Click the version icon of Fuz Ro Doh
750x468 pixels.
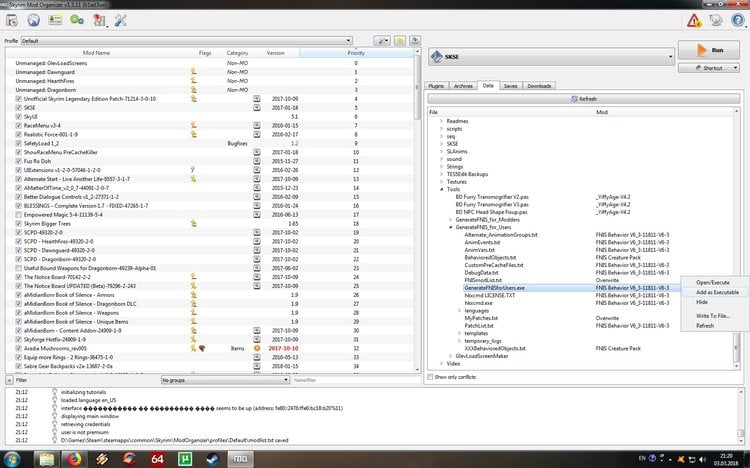[x=257, y=161]
